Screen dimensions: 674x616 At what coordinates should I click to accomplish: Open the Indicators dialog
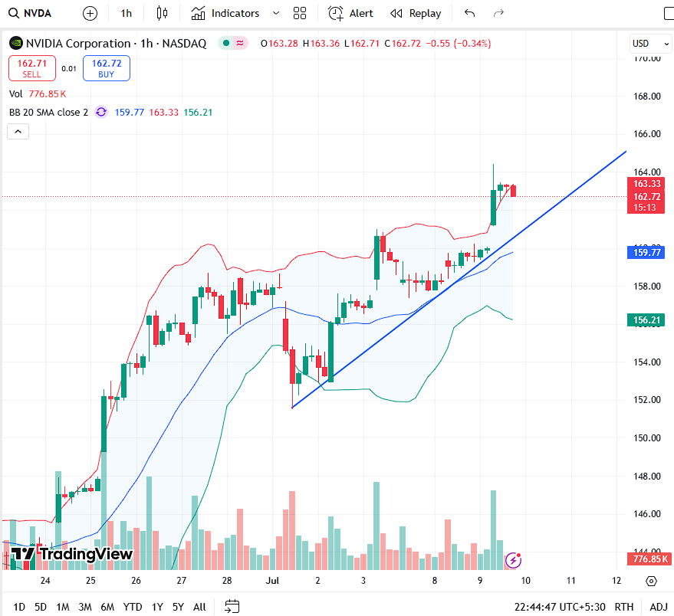coord(225,13)
